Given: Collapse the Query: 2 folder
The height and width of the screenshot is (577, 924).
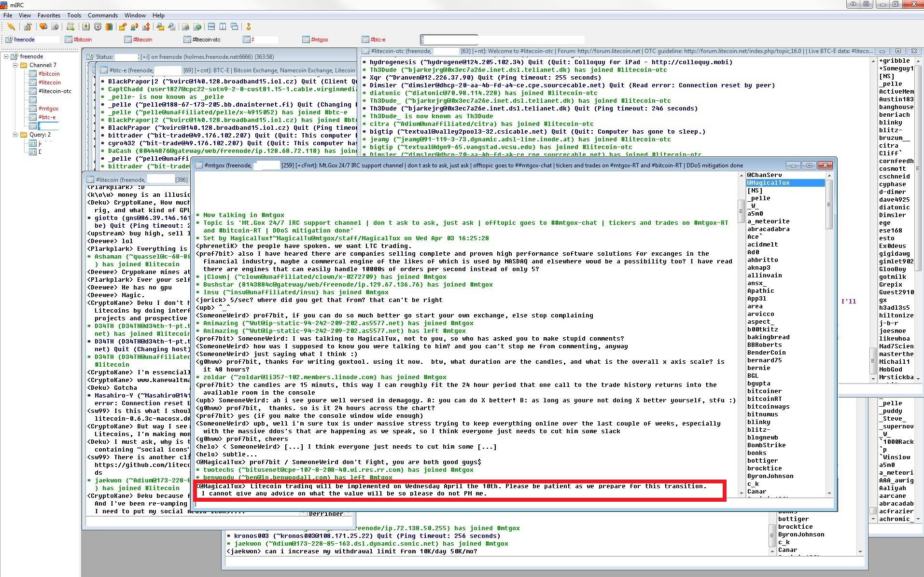Looking at the screenshot, I should point(15,135).
